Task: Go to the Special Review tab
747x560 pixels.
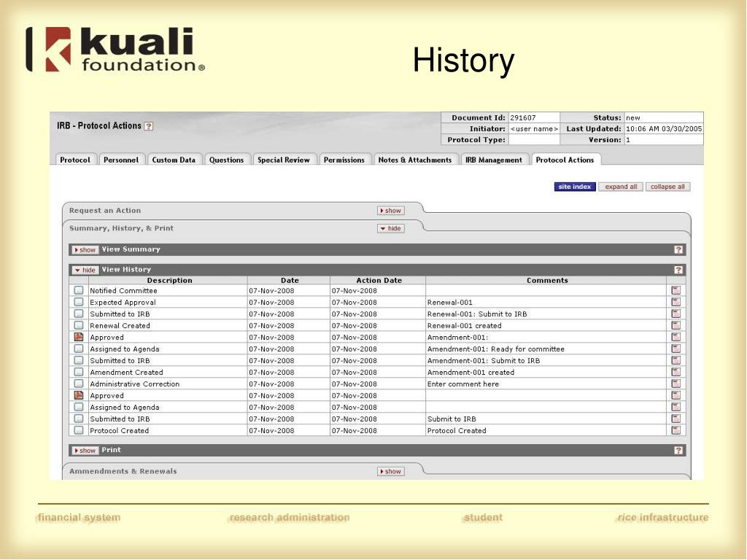Action: click(x=284, y=160)
